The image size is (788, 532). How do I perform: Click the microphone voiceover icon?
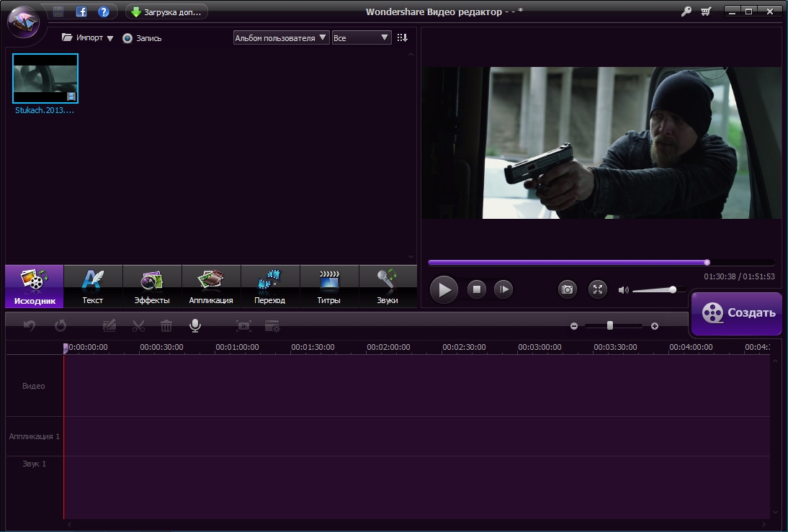click(x=194, y=326)
